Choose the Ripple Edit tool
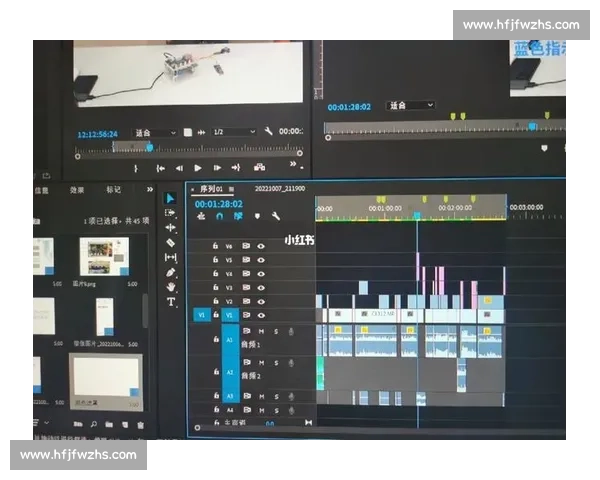 pos(170,227)
